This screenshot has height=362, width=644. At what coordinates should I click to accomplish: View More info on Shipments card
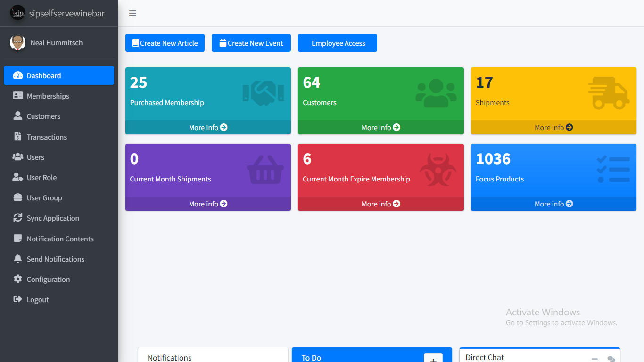tap(553, 127)
